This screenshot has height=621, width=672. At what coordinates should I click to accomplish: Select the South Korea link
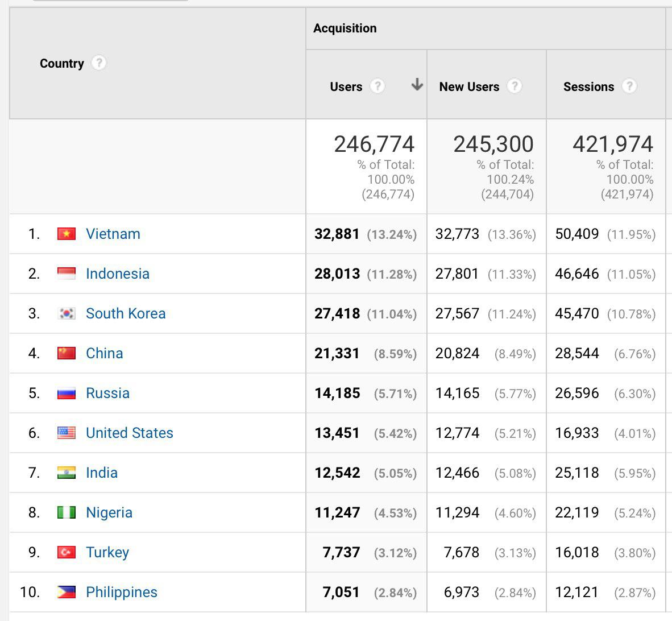[x=125, y=313]
